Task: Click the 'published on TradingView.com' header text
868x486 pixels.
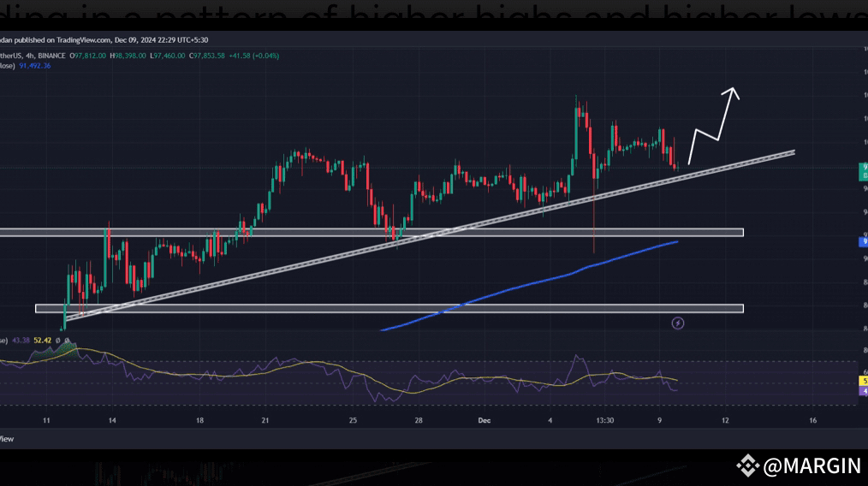Action: pos(62,40)
